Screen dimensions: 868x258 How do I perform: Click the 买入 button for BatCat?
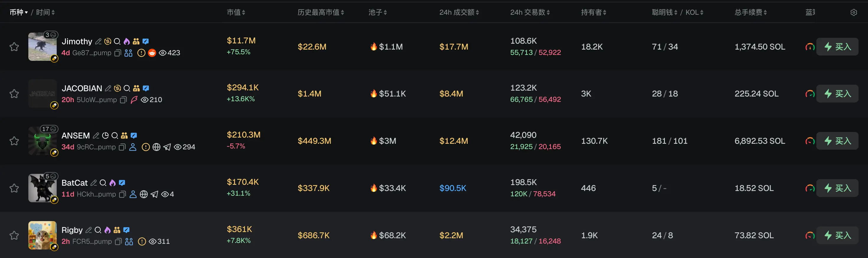(x=837, y=188)
